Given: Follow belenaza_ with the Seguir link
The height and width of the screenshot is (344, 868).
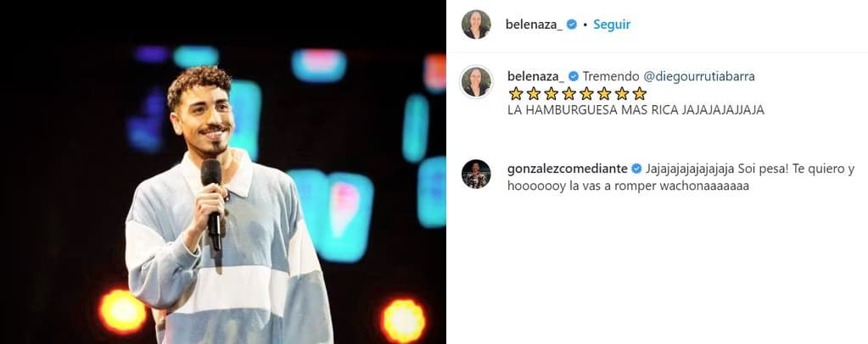Looking at the screenshot, I should [612, 25].
